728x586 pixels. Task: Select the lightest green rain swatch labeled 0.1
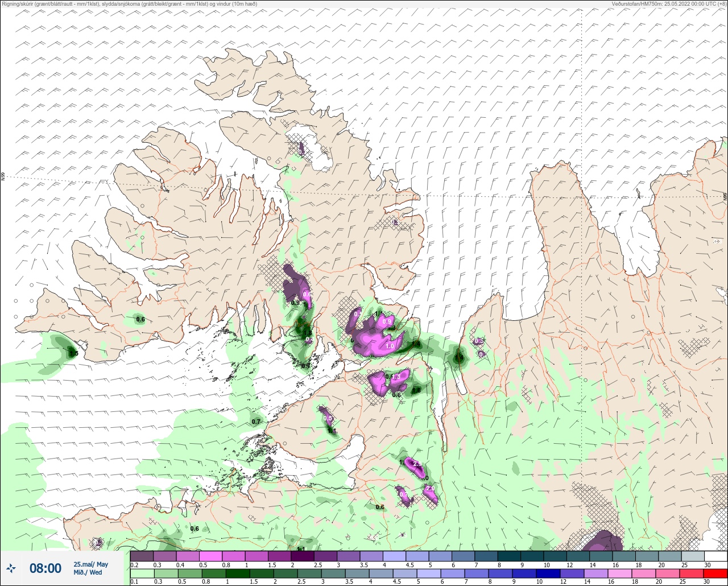pos(142,573)
